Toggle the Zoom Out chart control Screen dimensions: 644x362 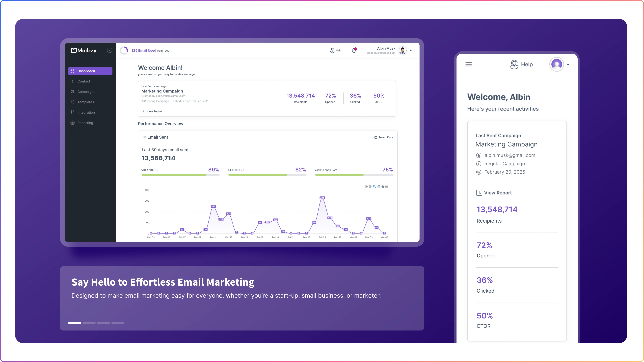pos(370,186)
